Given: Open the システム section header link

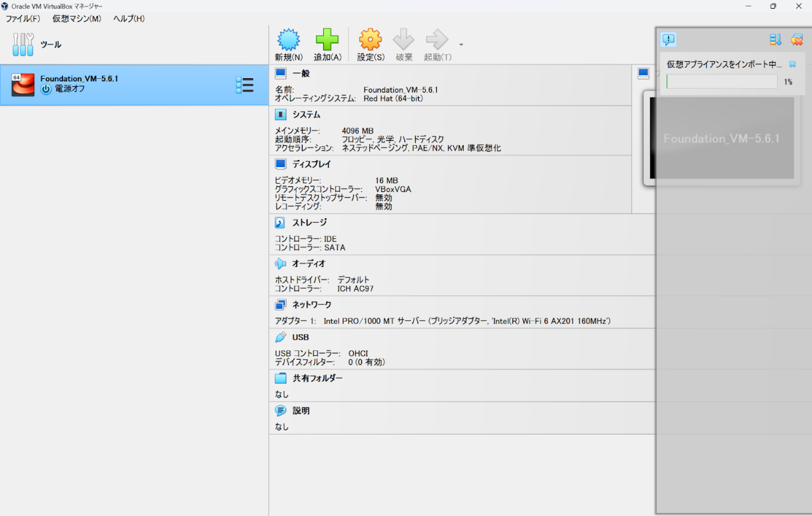Looking at the screenshot, I should pos(306,114).
